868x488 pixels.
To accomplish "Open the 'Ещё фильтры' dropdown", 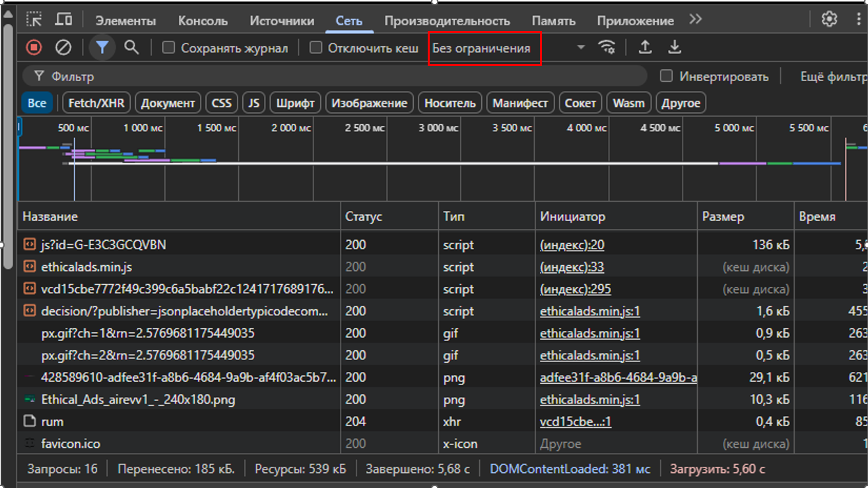I will pos(833,76).
